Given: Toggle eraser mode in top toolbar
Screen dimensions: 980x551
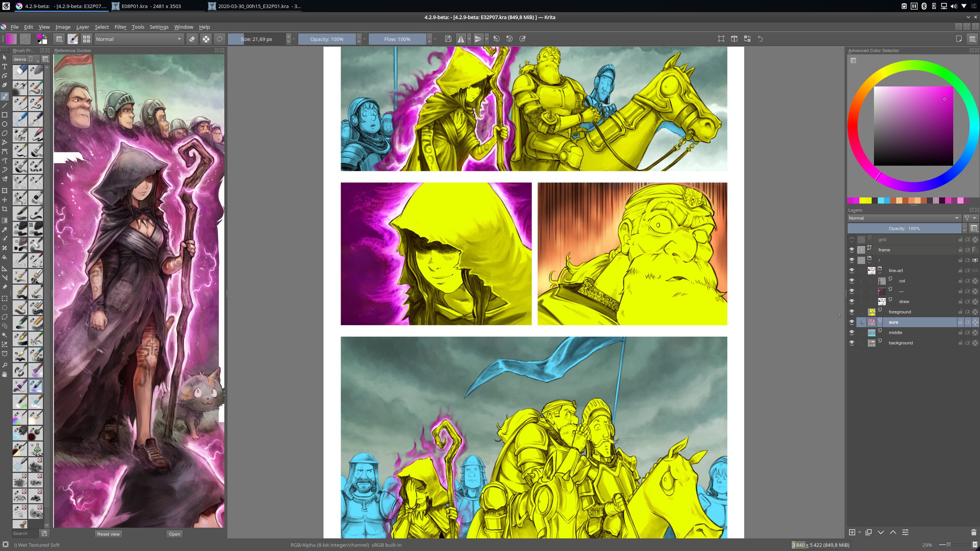Looking at the screenshot, I should tap(192, 39).
